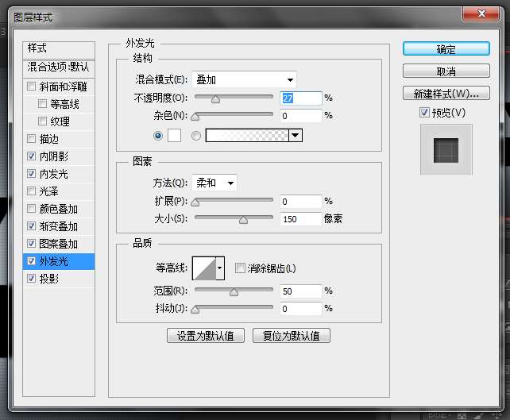510x420 pixels.
Task: Click the 范围 field showing 50
Action: coord(301,291)
